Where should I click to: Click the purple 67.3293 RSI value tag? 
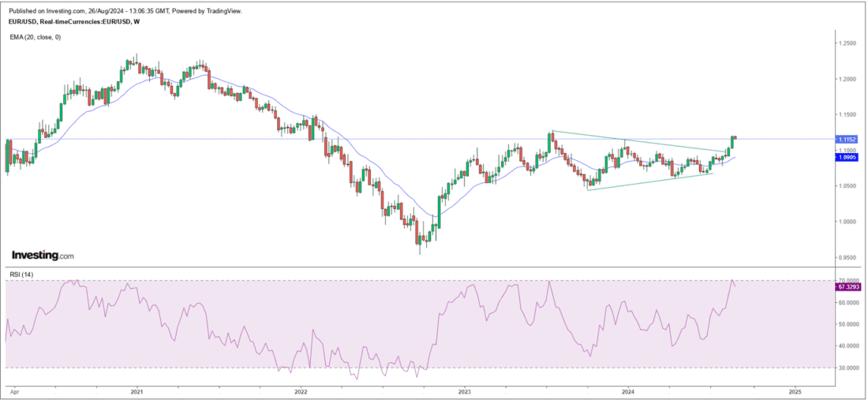pyautogui.click(x=848, y=288)
